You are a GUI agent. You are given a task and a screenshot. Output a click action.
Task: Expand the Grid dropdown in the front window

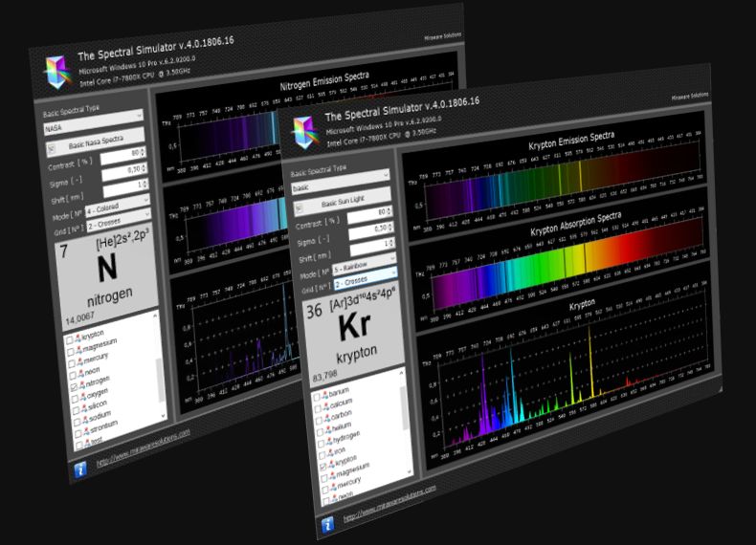[362, 287]
